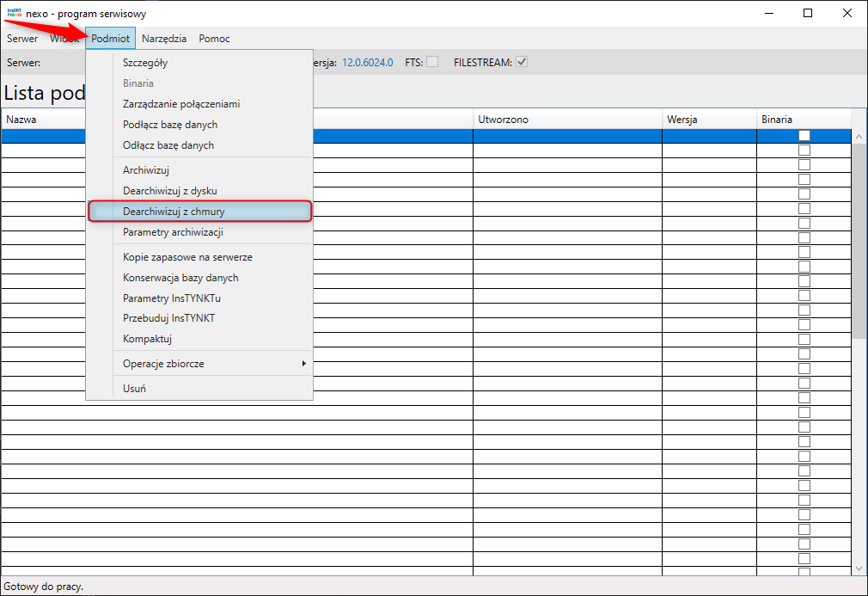Open Parametry InsTYNKTu
Viewport: 868px width, 596px height.
[x=200, y=298]
